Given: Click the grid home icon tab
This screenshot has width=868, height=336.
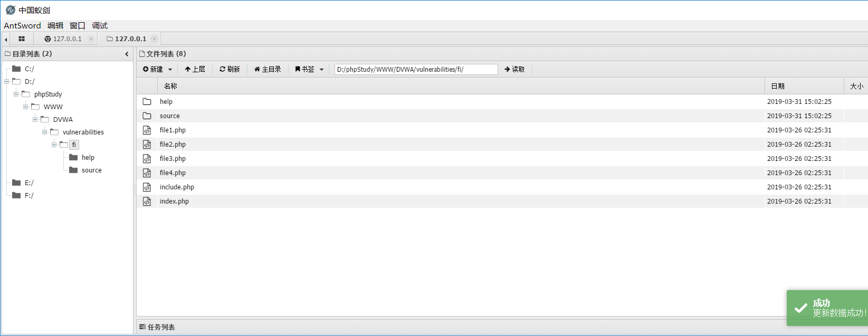Looking at the screenshot, I should (22, 39).
